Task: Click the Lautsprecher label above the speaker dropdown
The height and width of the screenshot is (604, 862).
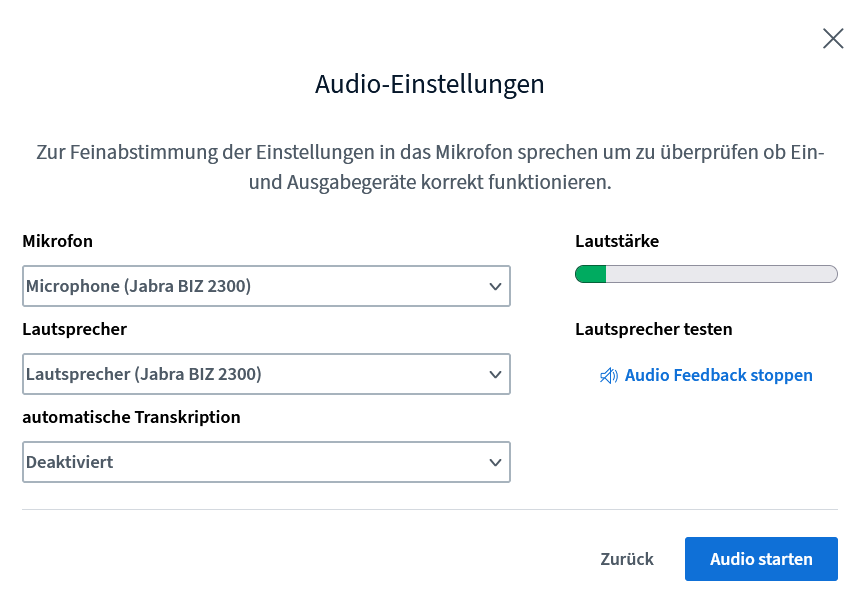Action: coord(74,329)
